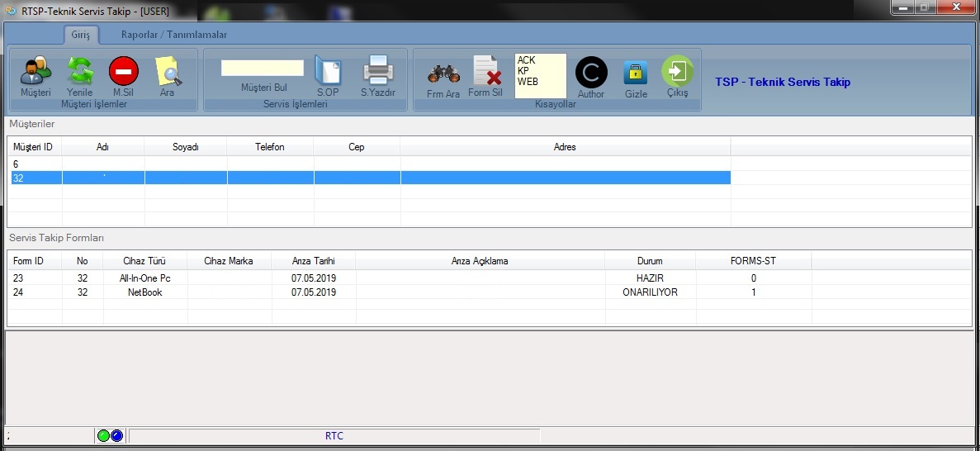
Task: Click the Adı column header
Action: (x=103, y=147)
